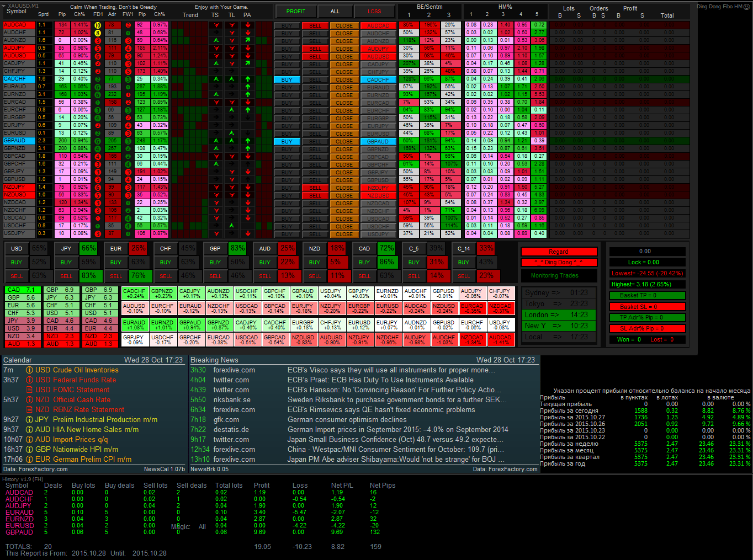Click the green PA up arrow in GBPNZD row
The width and height of the screenshot is (753, 560).
coord(247,148)
